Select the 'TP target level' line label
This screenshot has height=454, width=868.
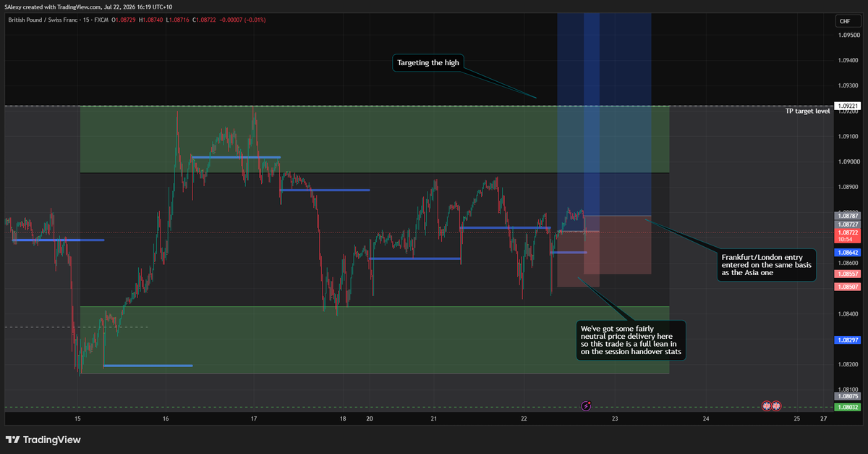click(809, 112)
